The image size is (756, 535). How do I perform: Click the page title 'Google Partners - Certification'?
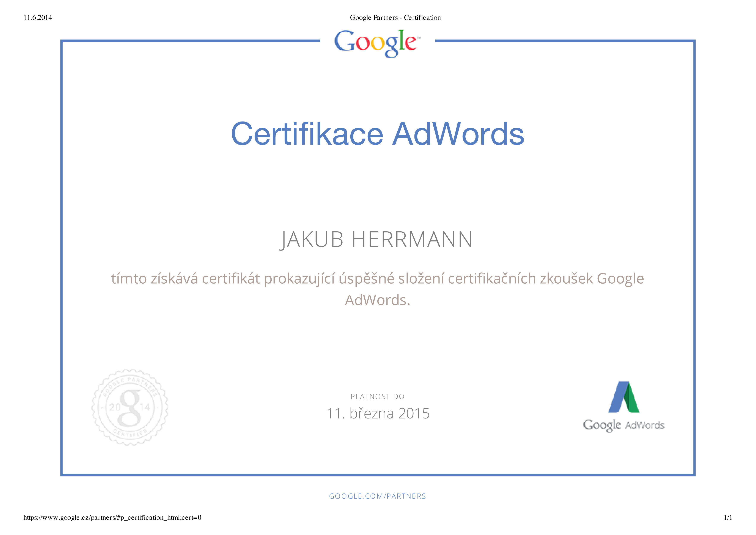tap(395, 18)
